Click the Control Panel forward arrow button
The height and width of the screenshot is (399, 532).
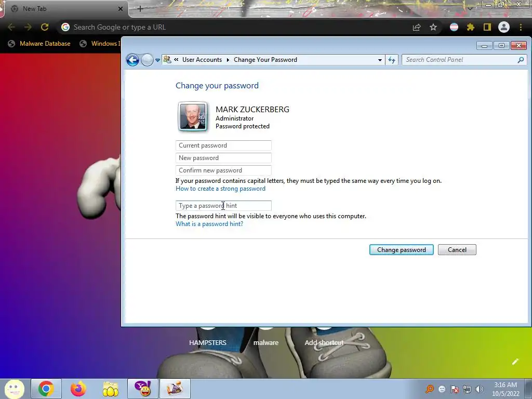coord(147,60)
